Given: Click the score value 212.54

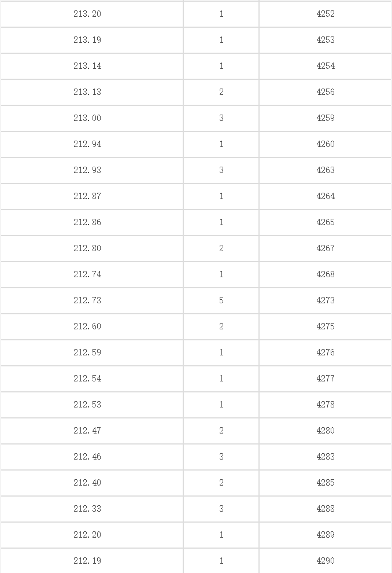Looking at the screenshot, I should [x=87, y=379].
